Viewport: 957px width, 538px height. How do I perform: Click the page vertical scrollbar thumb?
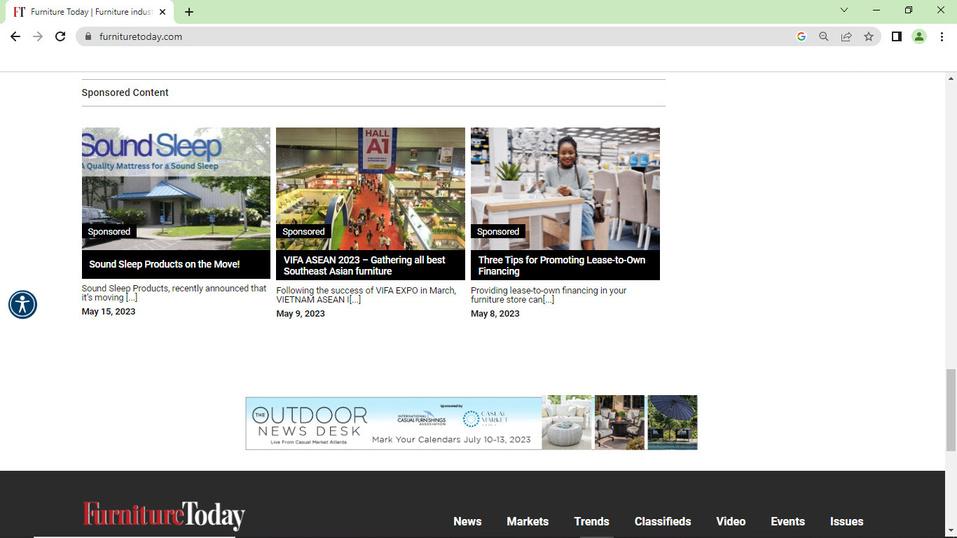pos(951,410)
